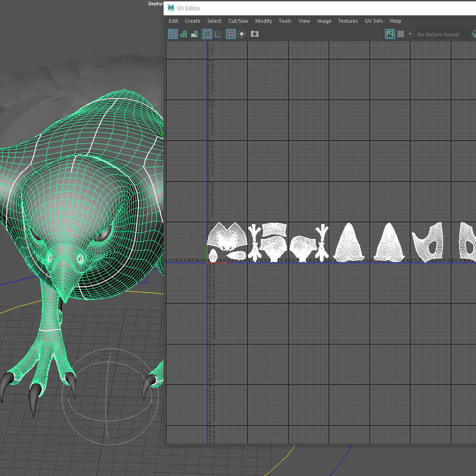Click the bird's right eye in the viewport

(36, 234)
